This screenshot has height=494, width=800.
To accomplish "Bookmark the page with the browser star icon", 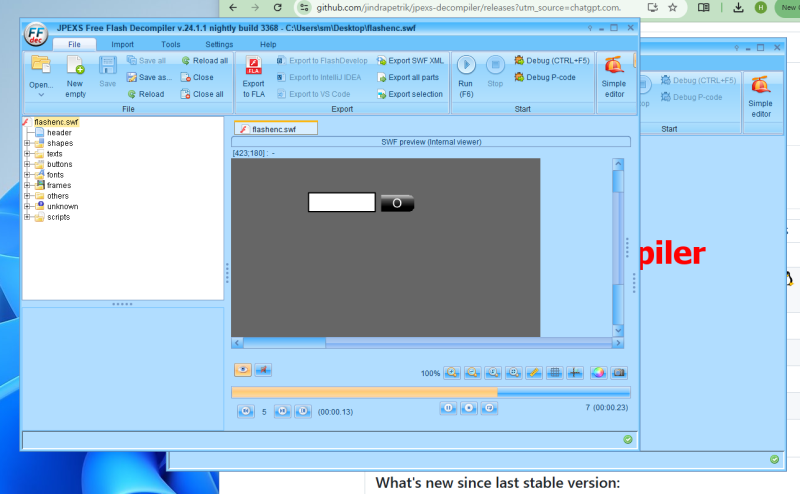I will click(x=673, y=7).
